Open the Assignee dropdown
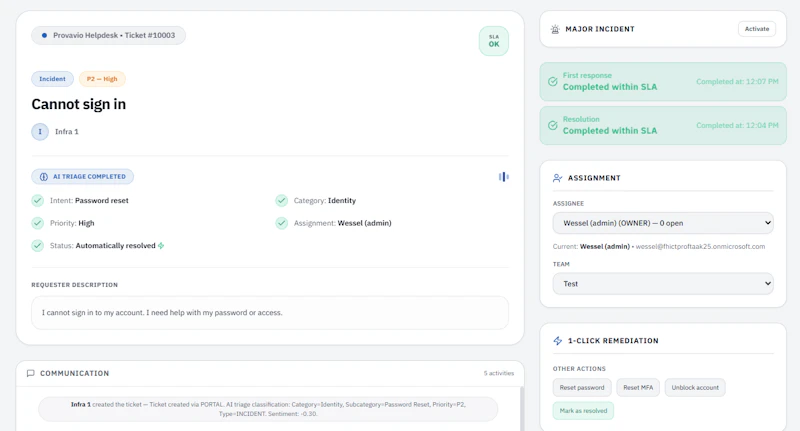The width and height of the screenshot is (800, 431). [663, 223]
